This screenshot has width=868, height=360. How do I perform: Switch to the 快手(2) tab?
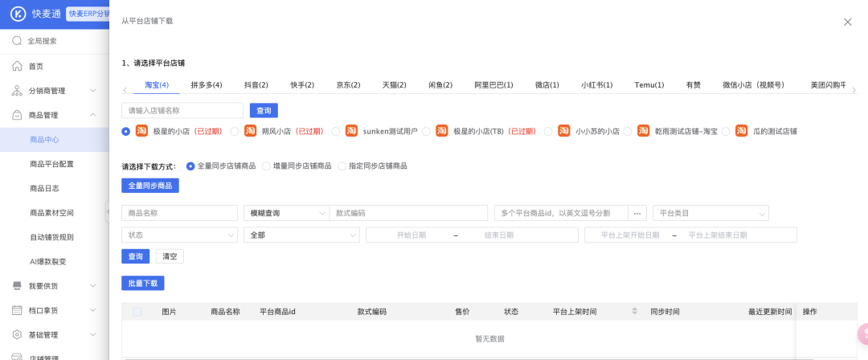302,85
